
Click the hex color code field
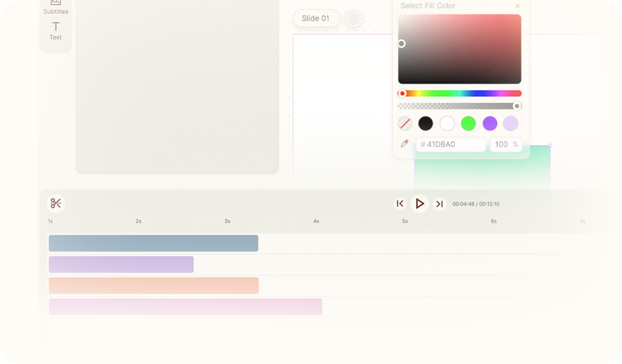click(x=451, y=145)
